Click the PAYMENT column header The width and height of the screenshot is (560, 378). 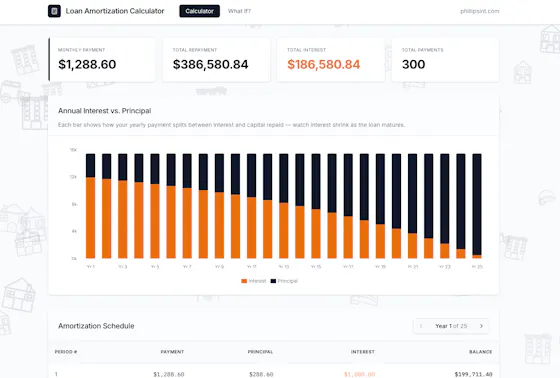[x=172, y=352]
